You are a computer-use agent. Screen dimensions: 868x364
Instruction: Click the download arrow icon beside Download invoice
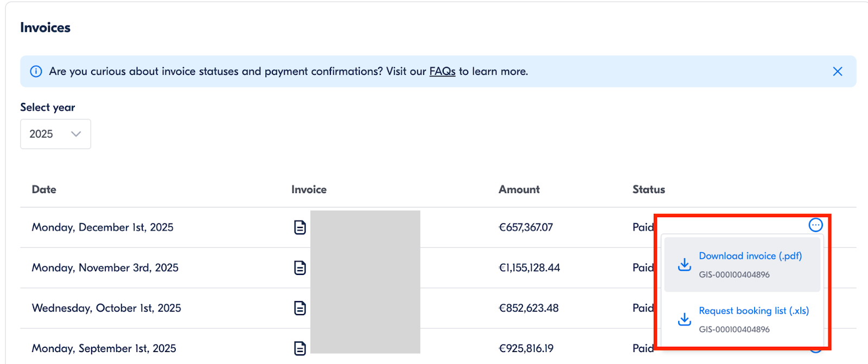685,265
